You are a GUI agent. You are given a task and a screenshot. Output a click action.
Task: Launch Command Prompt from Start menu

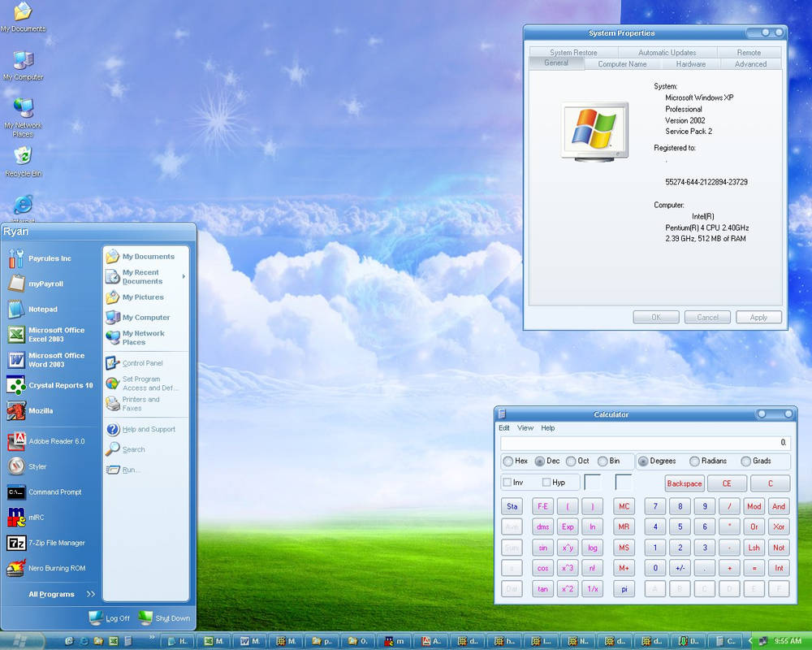(47, 492)
